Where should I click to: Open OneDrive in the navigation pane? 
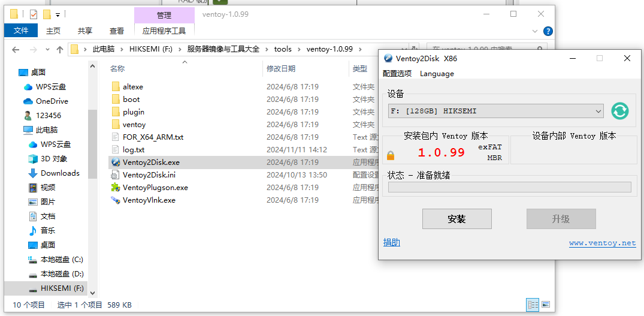(52, 101)
